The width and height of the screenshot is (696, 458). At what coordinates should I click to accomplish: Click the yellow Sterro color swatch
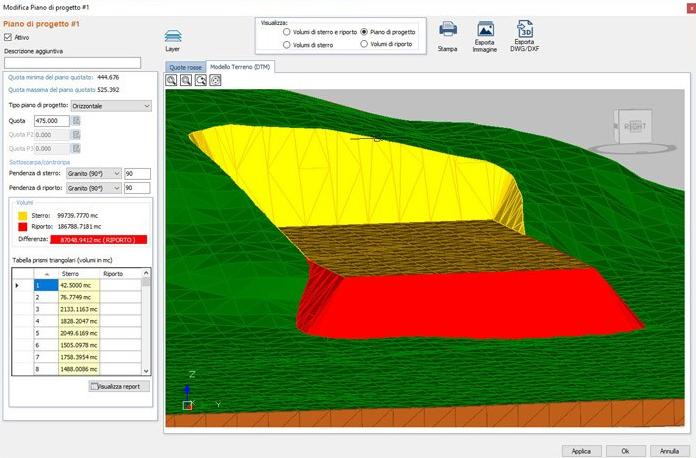[24, 213]
